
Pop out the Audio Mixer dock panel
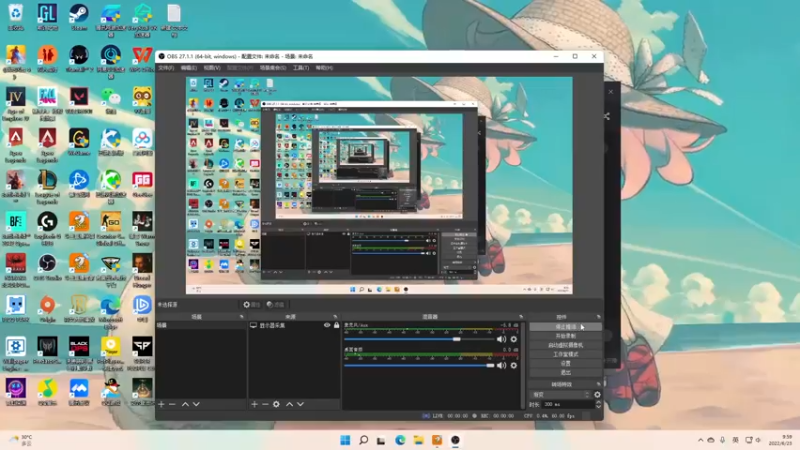[521, 317]
